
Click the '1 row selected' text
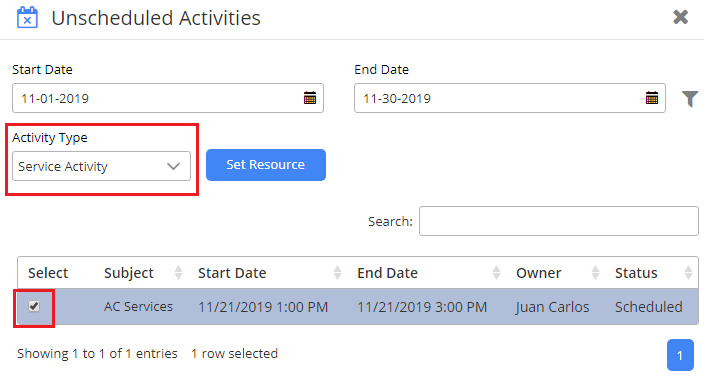point(234,354)
